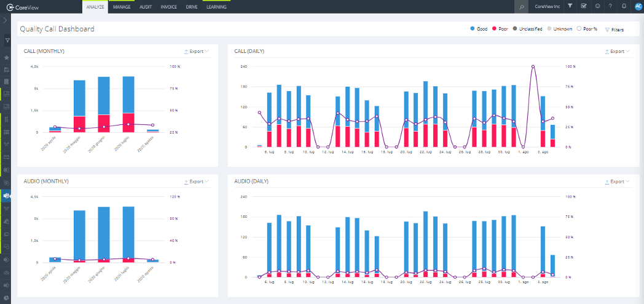
Task: Open Export dropdown for Call (Monthly) chart
Action: click(x=196, y=52)
